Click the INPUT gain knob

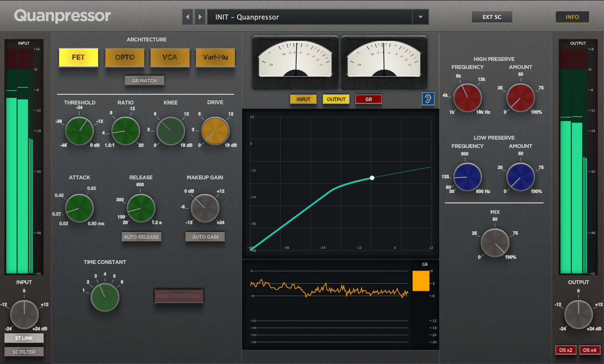point(24,314)
